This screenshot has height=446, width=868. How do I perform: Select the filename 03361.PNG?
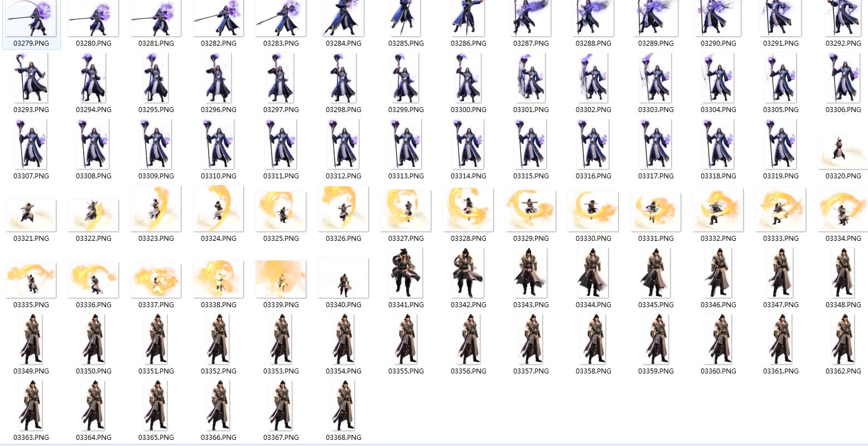[781, 371]
